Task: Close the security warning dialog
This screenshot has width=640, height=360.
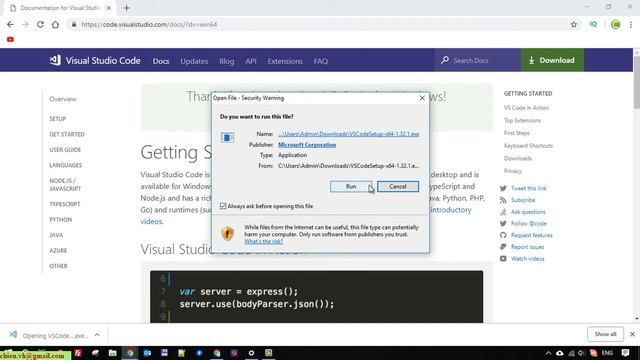Action: (422, 98)
